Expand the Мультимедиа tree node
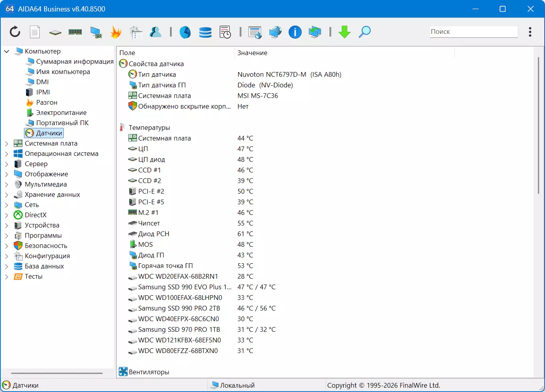 7,184
